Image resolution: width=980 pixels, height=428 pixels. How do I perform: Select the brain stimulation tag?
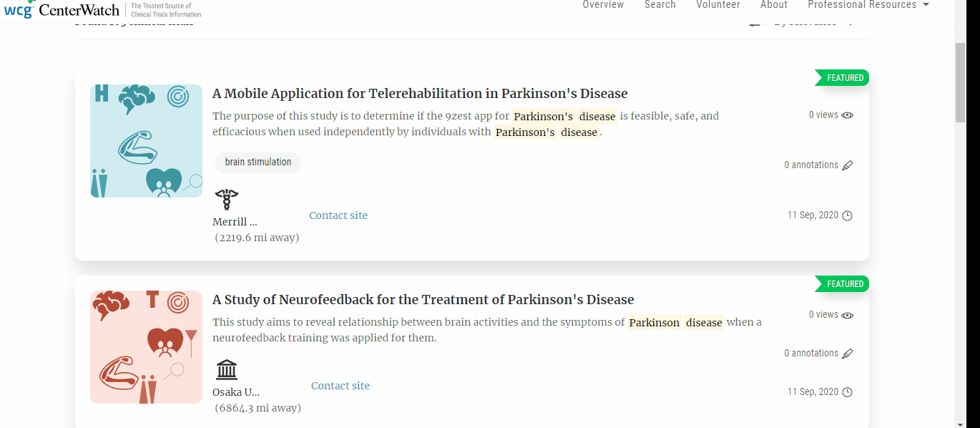pyautogui.click(x=258, y=162)
